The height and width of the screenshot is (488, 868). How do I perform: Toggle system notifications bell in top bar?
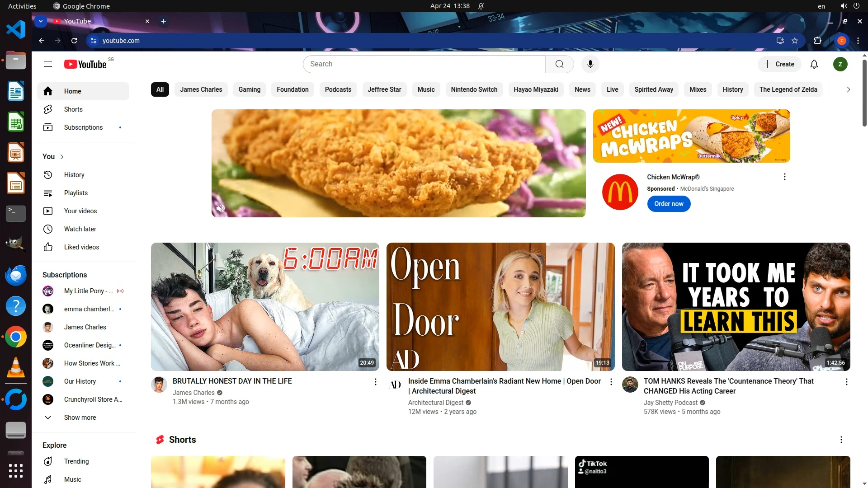[x=481, y=6]
